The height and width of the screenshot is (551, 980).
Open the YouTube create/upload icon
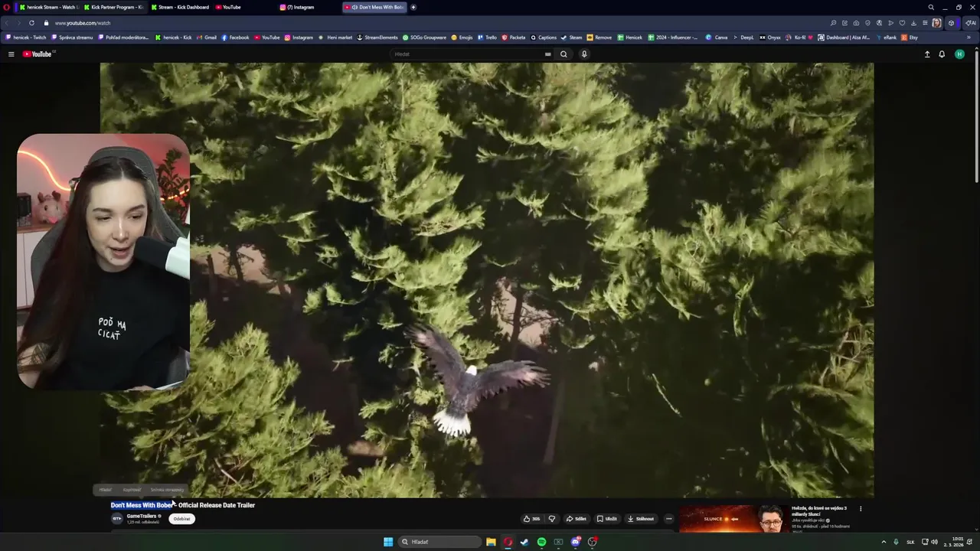pos(927,54)
